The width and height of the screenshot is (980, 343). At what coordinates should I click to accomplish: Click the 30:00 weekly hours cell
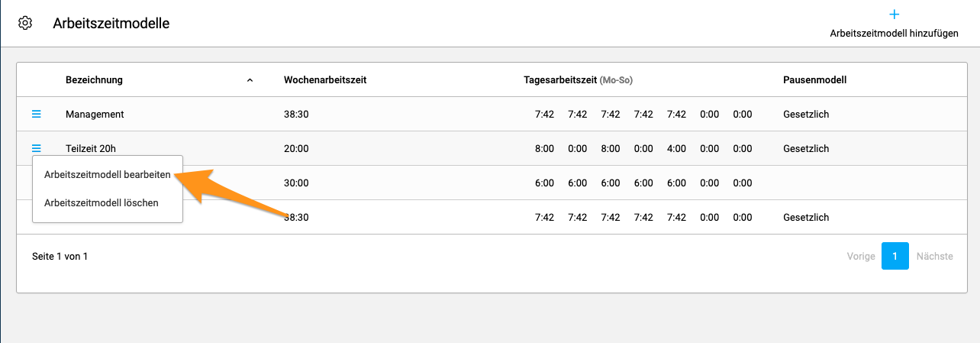tap(296, 183)
